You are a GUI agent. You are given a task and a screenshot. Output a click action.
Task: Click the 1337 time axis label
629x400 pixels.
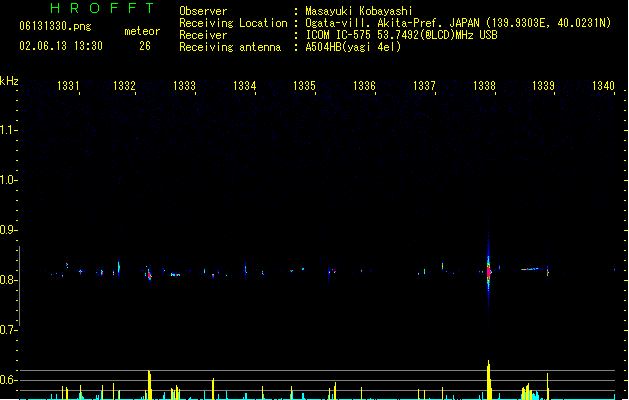[424, 86]
